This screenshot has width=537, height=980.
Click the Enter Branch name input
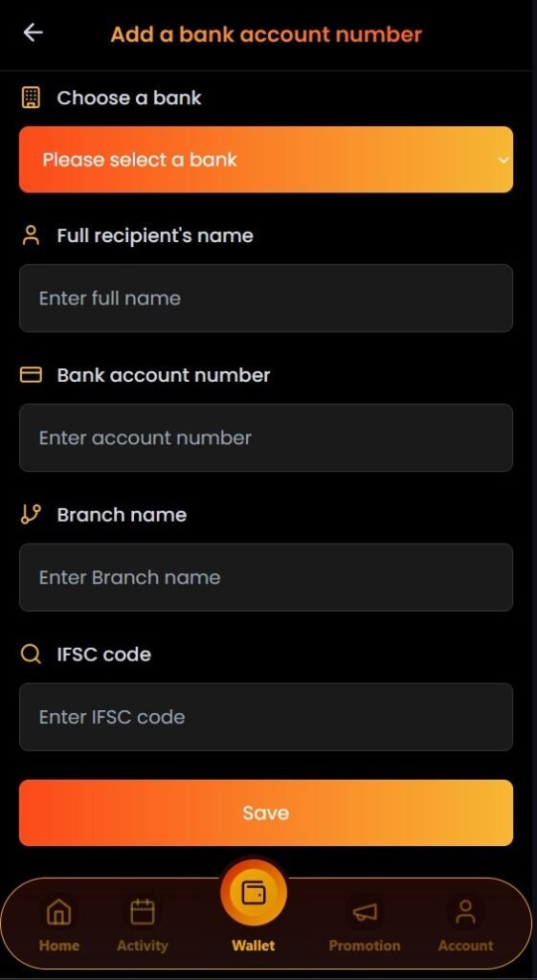tap(266, 577)
